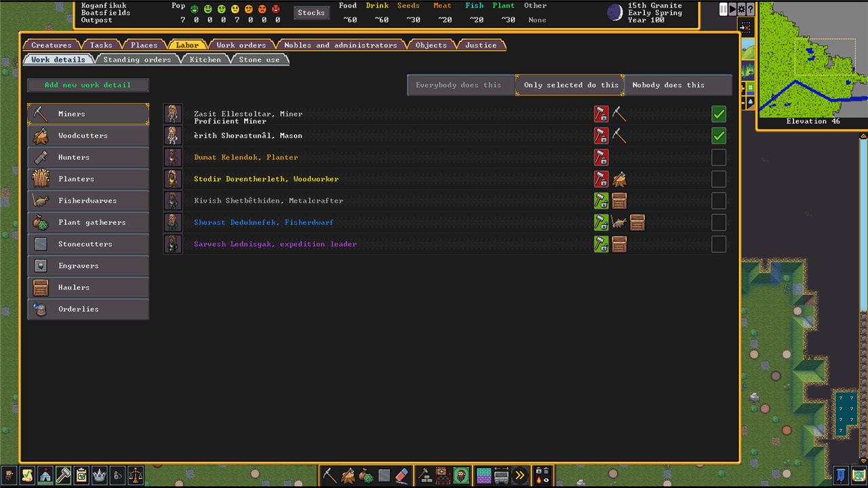
Task: Select the Woodcutters work detail
Action: (x=88, y=136)
